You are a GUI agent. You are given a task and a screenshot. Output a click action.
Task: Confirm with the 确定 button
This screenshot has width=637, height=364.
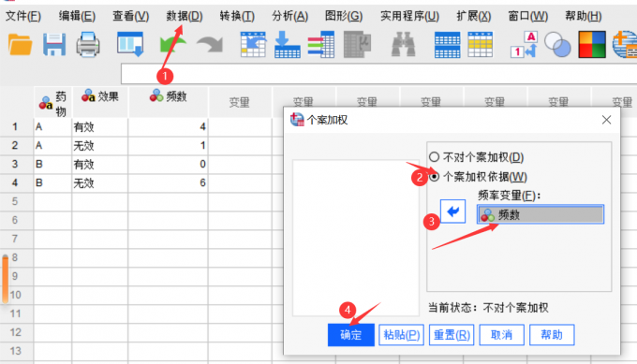click(x=351, y=335)
